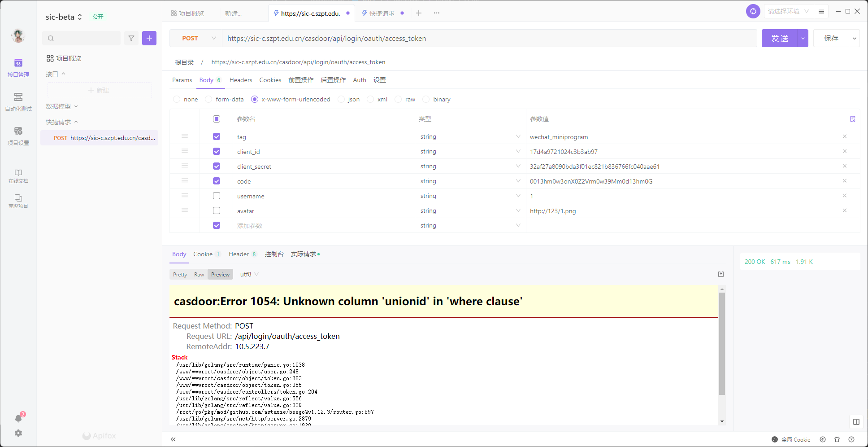Open the sic-beta project switcher
This screenshot has height=447, width=868.
point(64,17)
